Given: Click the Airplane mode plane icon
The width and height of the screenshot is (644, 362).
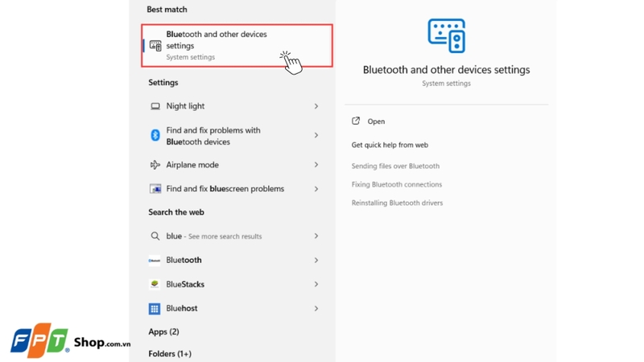Looking at the screenshot, I should point(155,165).
